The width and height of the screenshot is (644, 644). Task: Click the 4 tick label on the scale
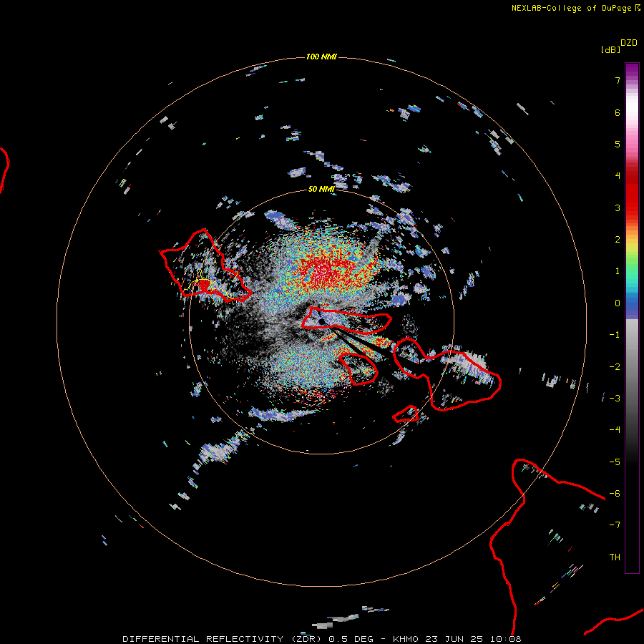pyautogui.click(x=618, y=176)
